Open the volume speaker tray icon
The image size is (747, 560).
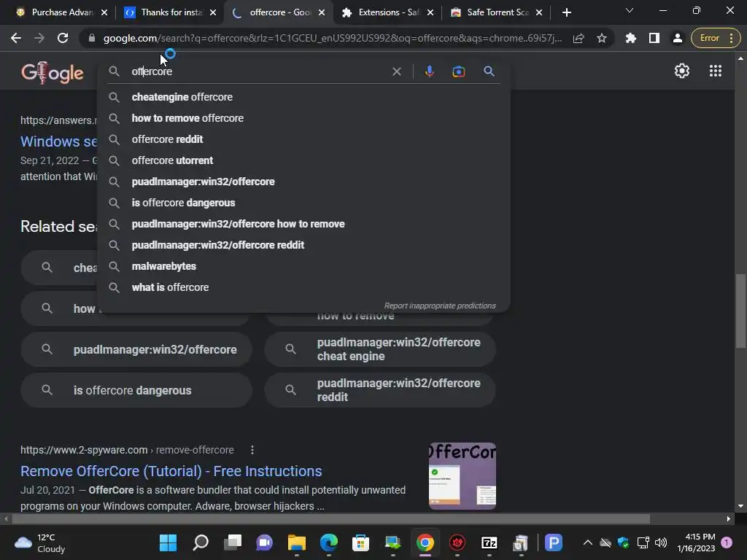[661, 542]
